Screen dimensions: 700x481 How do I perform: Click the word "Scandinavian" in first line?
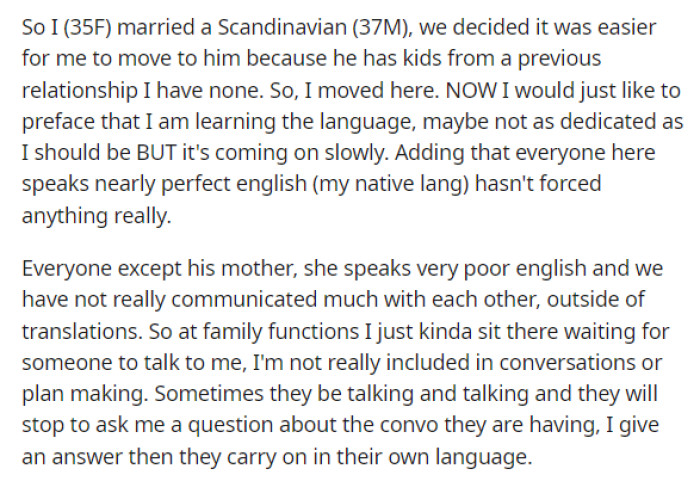point(282,27)
